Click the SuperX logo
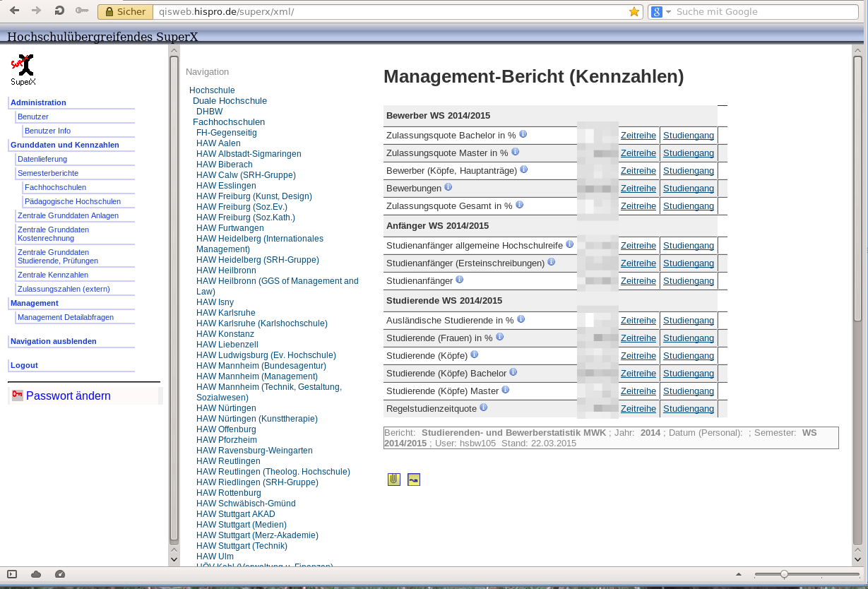 pyautogui.click(x=23, y=69)
